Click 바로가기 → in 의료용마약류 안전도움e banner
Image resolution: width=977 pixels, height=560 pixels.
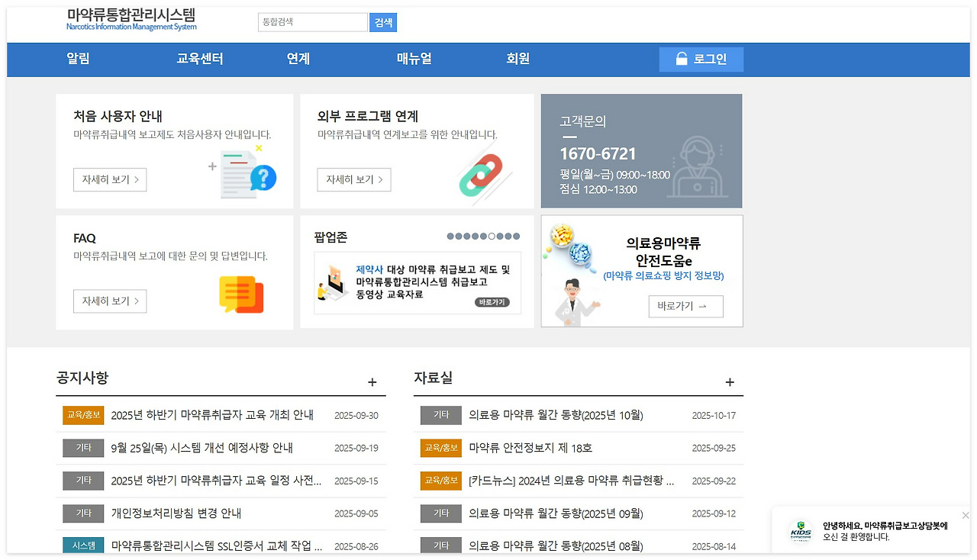tap(686, 307)
